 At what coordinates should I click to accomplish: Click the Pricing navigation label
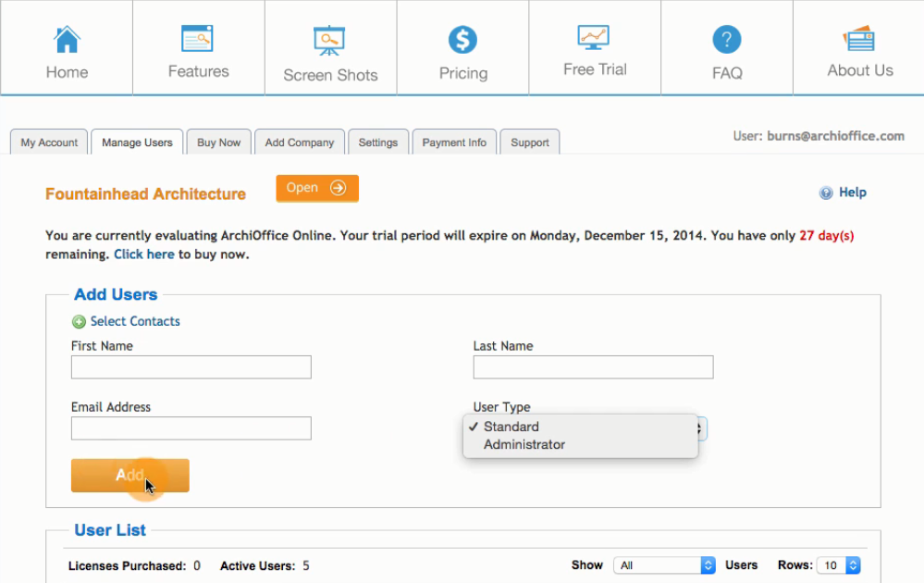463,73
